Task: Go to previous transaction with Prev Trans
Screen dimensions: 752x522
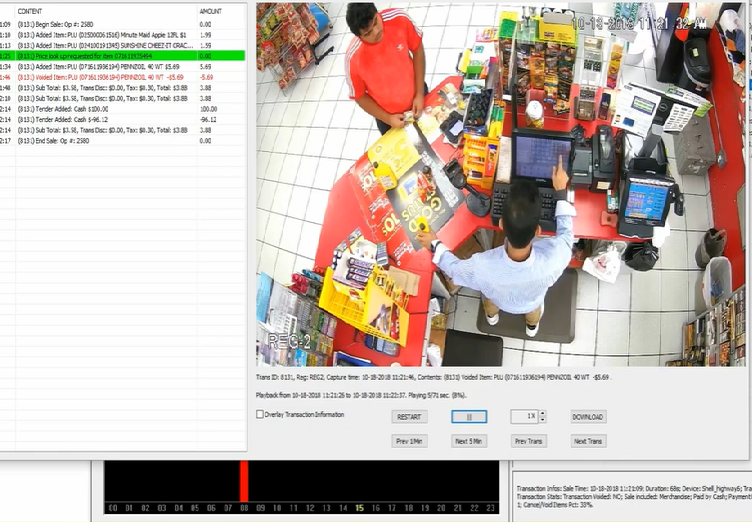Action: (x=529, y=441)
